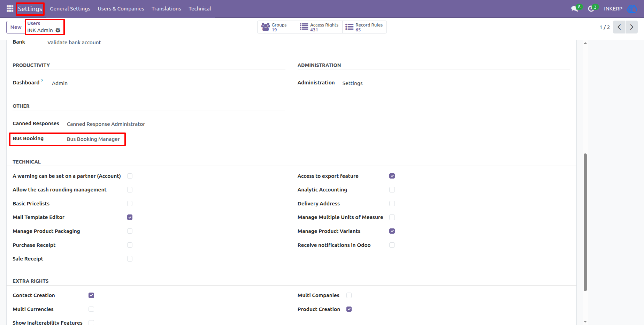Enable Receive notifications in Odoo
Image resolution: width=644 pixels, height=325 pixels.
pyautogui.click(x=392, y=245)
